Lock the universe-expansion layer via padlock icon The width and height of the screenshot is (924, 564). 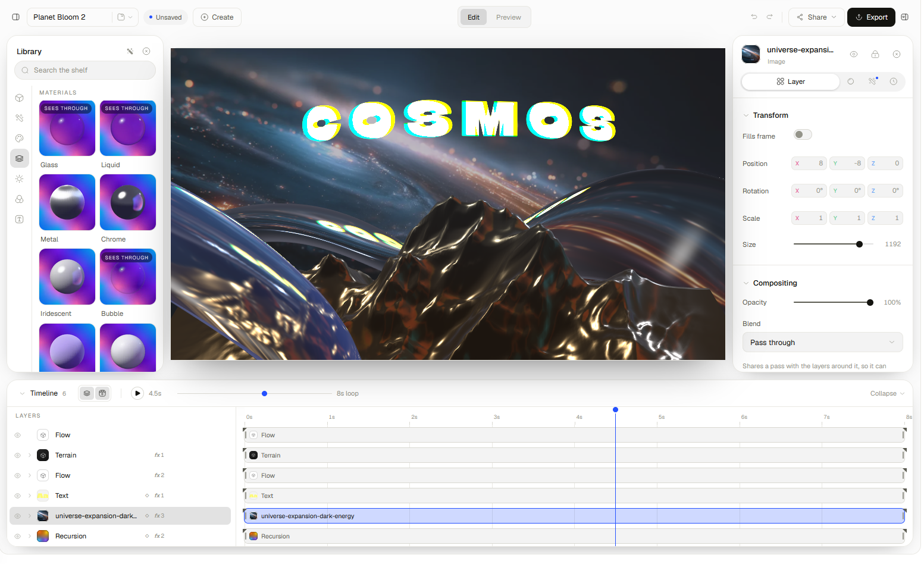[x=875, y=54]
